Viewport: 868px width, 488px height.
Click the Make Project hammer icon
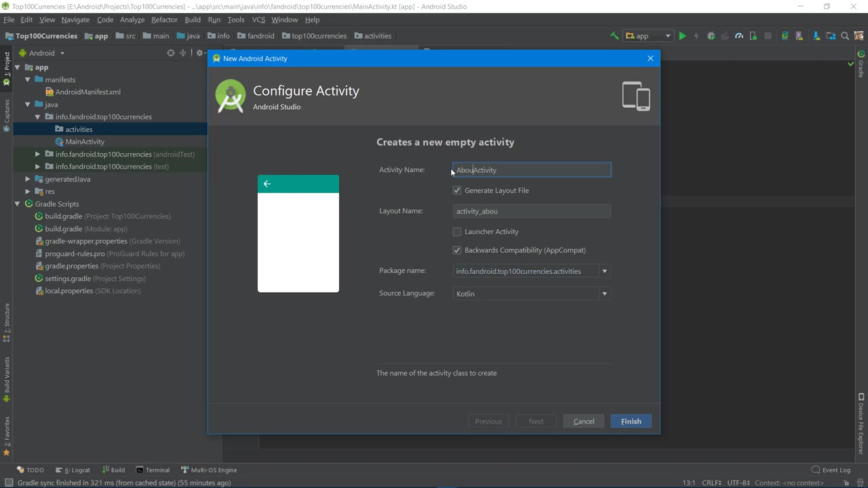click(x=614, y=36)
